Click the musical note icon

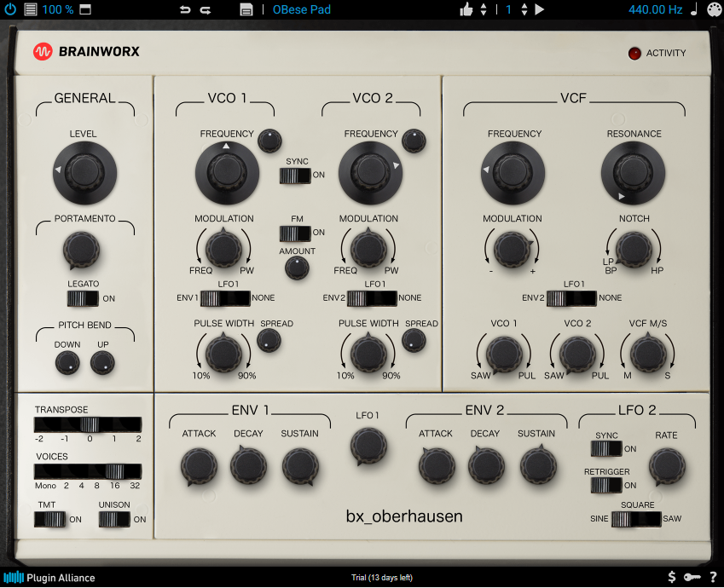click(x=694, y=9)
